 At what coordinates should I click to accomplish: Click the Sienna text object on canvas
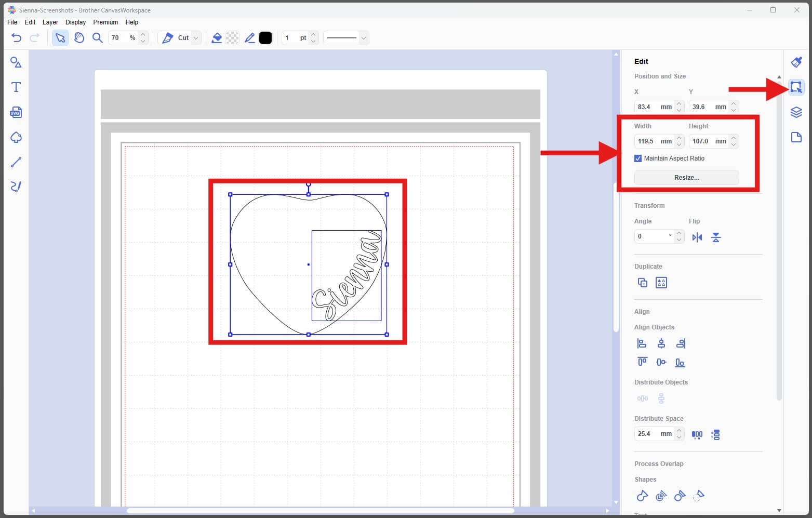pos(347,275)
